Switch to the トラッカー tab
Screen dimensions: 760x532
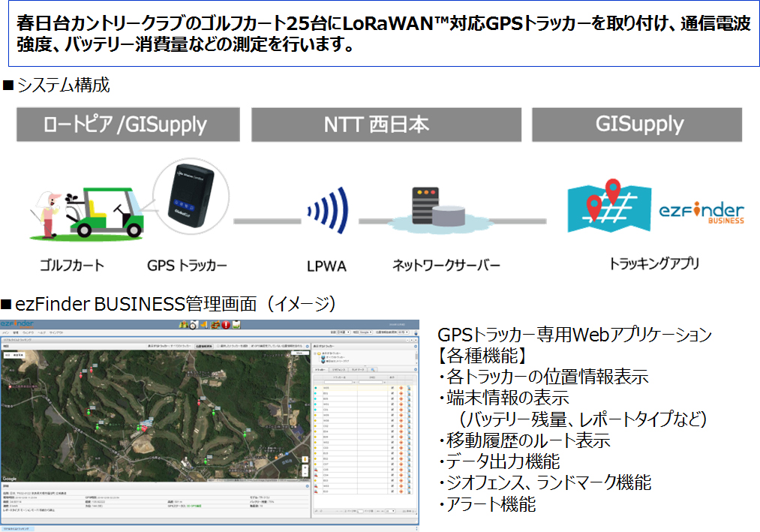pos(320,369)
